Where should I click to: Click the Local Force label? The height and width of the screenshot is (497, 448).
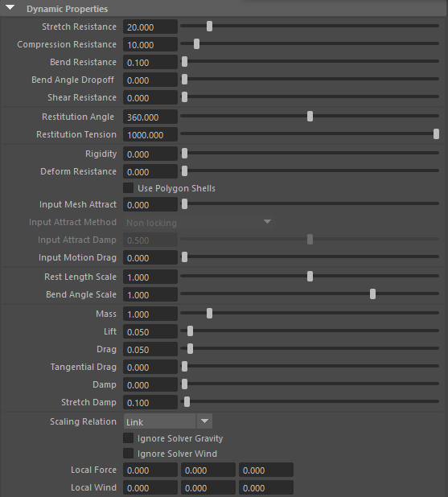(x=93, y=470)
